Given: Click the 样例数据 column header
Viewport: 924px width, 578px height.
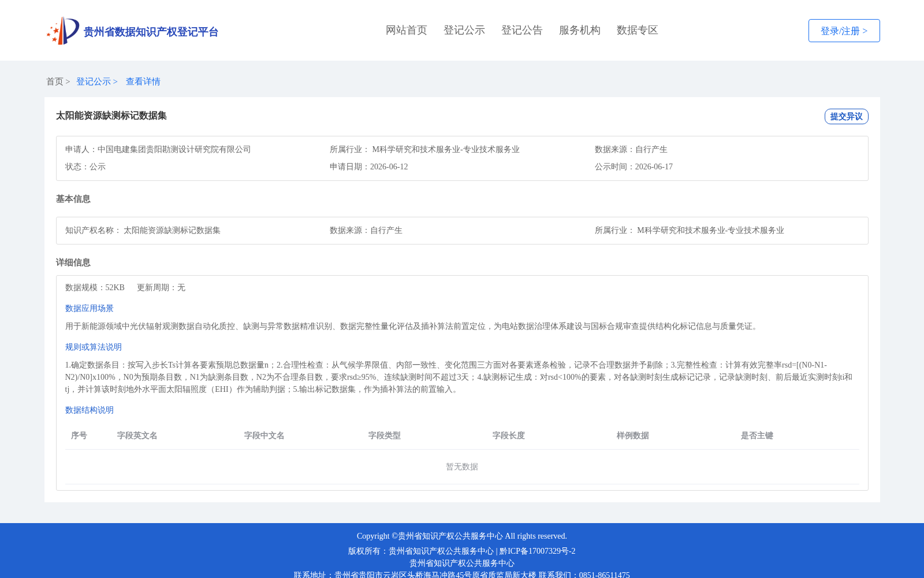Looking at the screenshot, I should coord(633,435).
